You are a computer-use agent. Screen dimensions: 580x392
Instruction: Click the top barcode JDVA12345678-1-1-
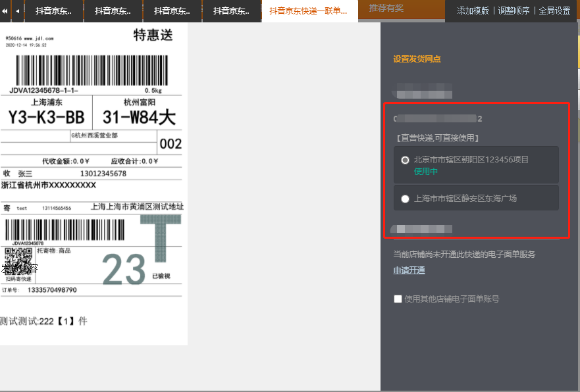[x=87, y=70]
